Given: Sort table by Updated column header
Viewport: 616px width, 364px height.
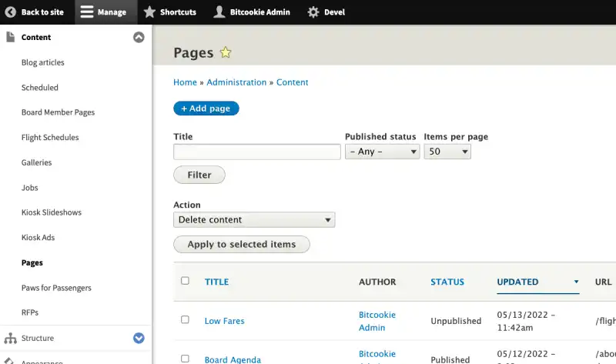Looking at the screenshot, I should pyautogui.click(x=517, y=282).
